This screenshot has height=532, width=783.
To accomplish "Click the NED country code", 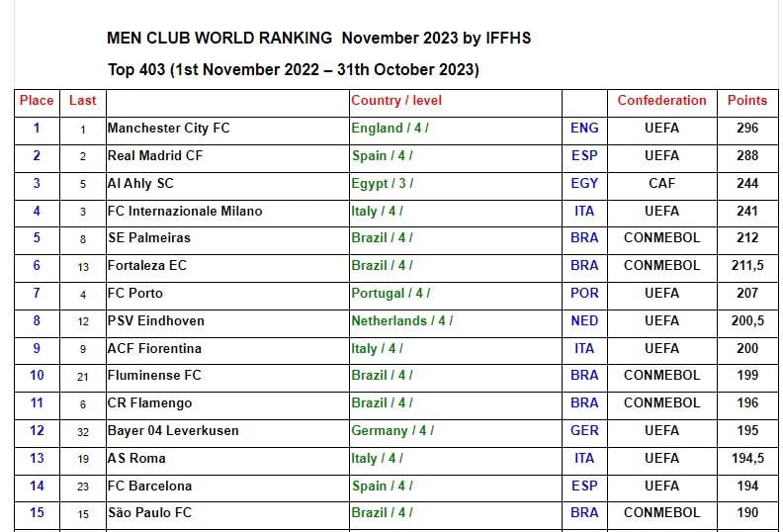I will pos(584,320).
